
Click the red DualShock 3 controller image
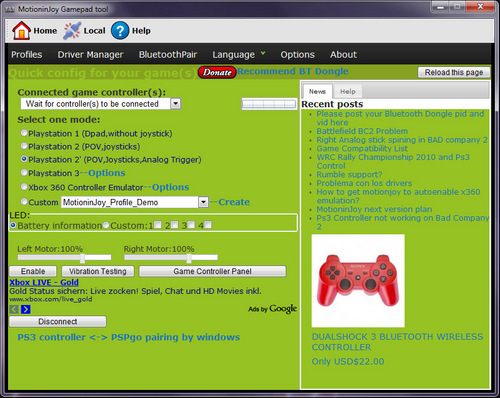pyautogui.click(x=358, y=281)
